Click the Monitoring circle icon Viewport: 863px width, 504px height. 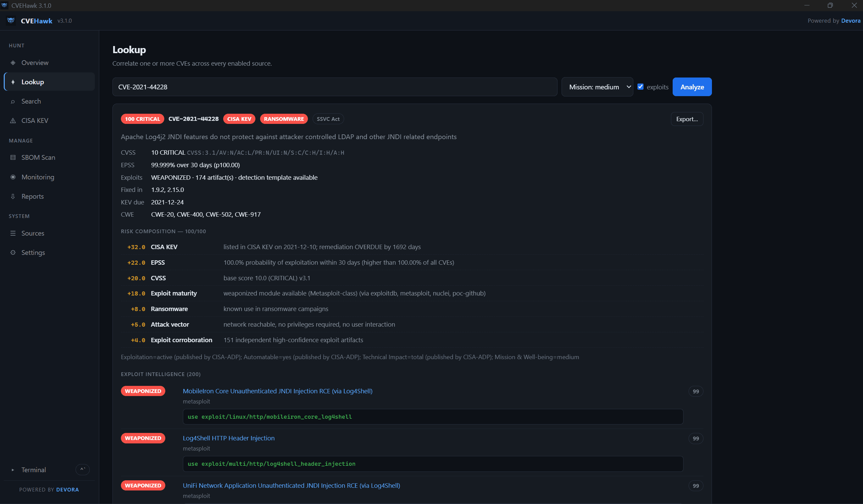(x=13, y=177)
